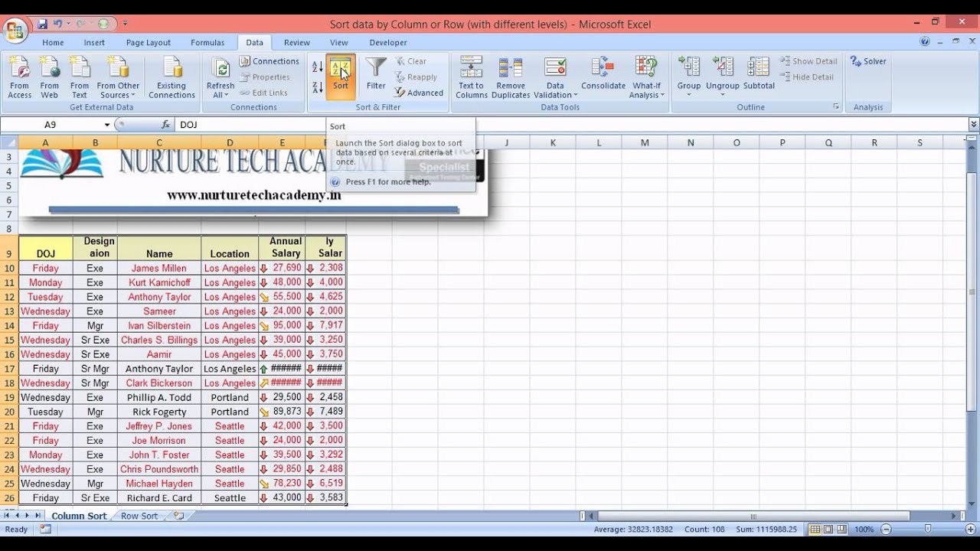
Task: Click the Select All corner button
Action: [x=9, y=142]
